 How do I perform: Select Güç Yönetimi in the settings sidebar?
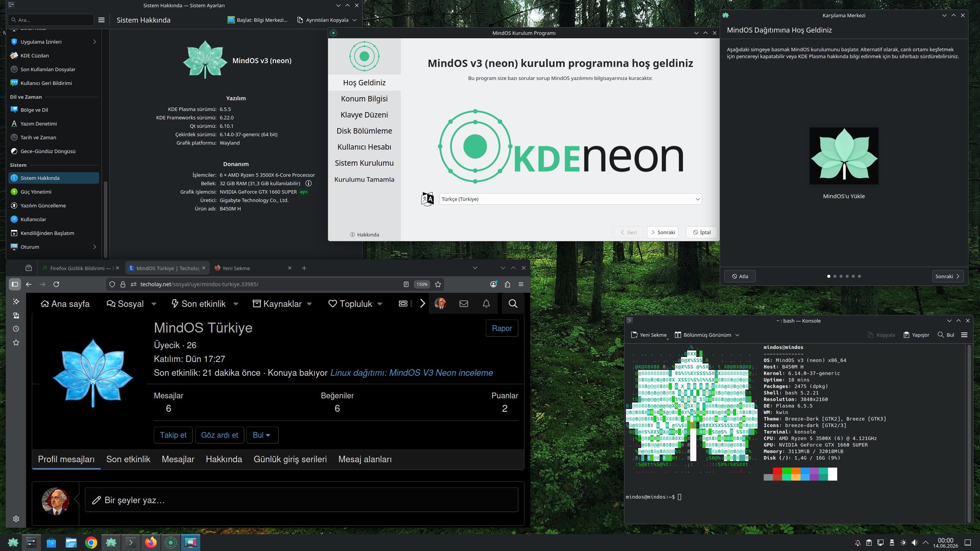click(x=54, y=192)
